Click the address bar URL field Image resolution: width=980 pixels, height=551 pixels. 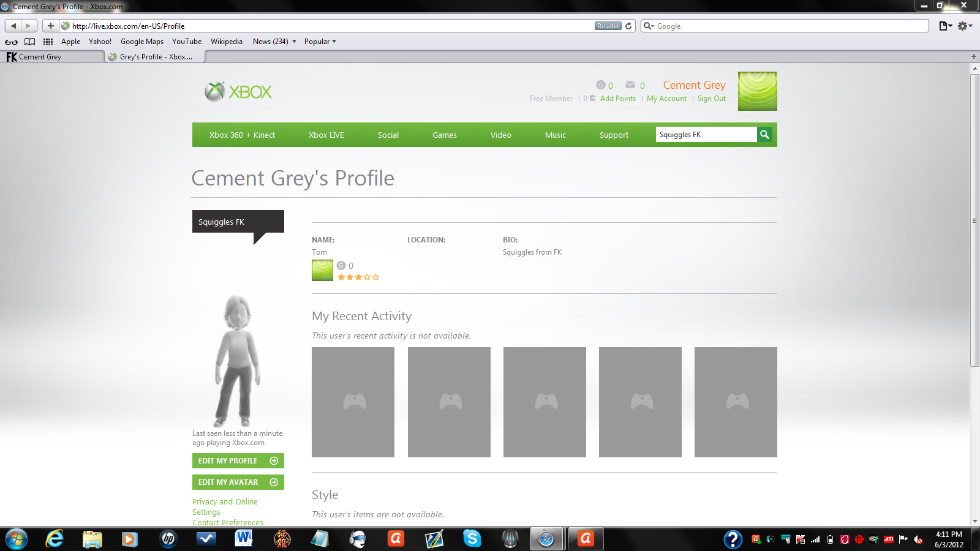click(331, 26)
